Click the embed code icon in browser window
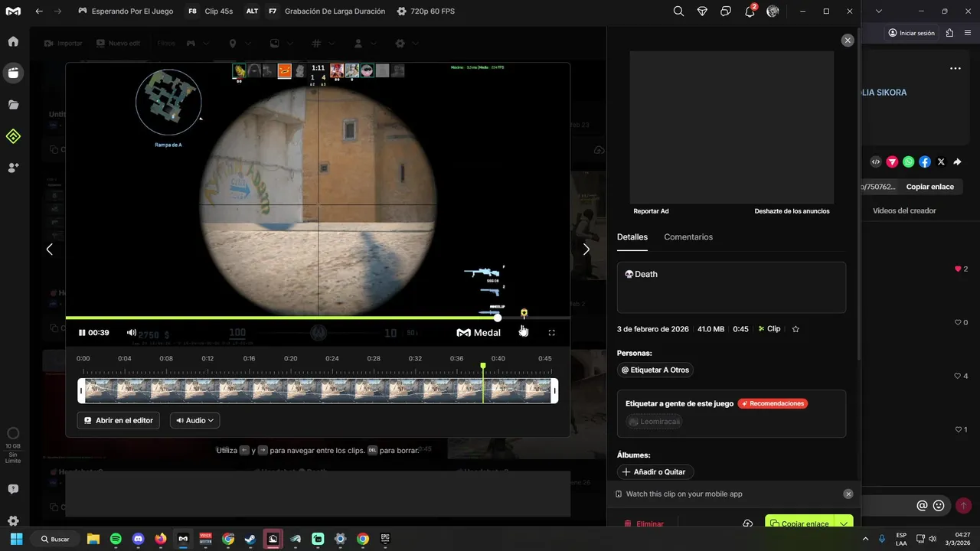This screenshot has height=551, width=980. pyautogui.click(x=876, y=162)
